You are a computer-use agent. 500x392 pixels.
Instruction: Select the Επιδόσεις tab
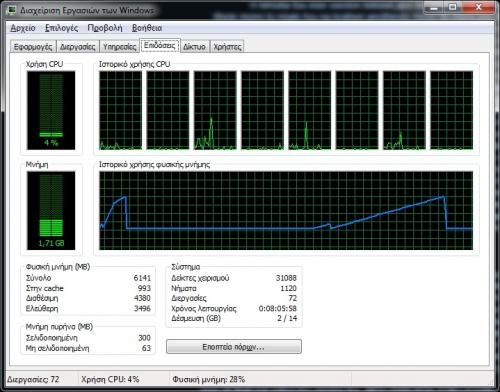click(160, 45)
